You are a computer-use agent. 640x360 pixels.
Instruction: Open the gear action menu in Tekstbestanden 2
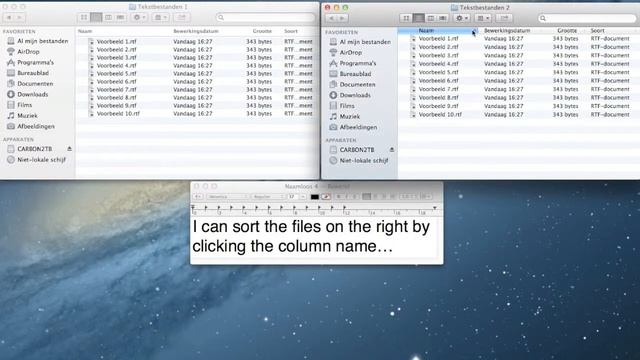(x=462, y=18)
